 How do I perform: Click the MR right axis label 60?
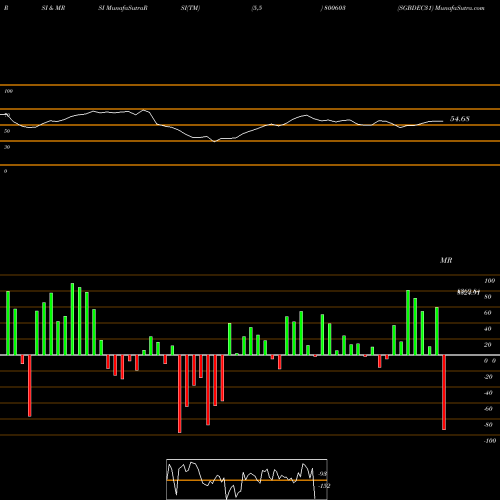coord(488,313)
